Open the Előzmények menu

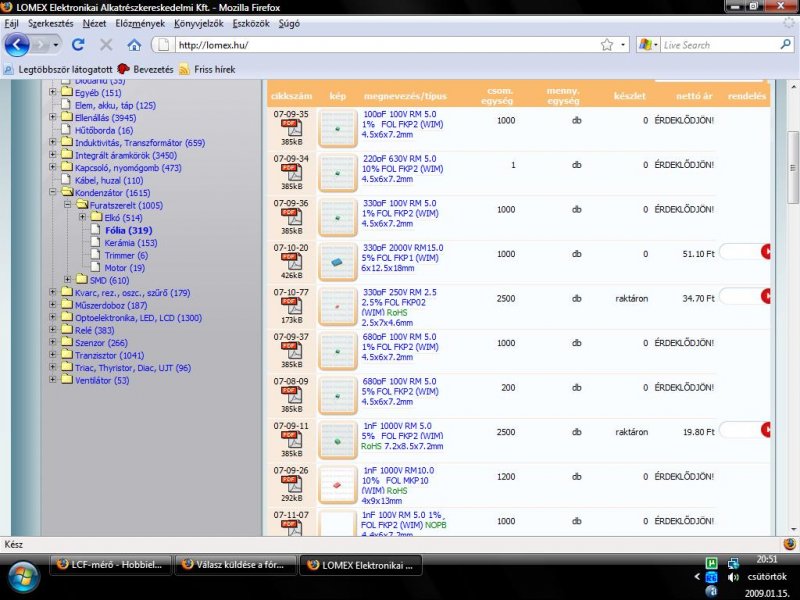pos(140,23)
